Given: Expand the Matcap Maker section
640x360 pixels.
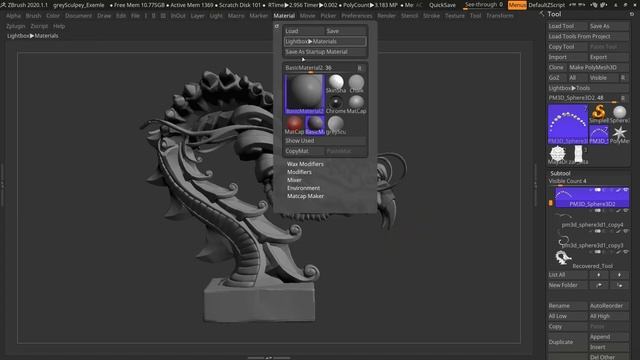Looking at the screenshot, I should tap(305, 196).
